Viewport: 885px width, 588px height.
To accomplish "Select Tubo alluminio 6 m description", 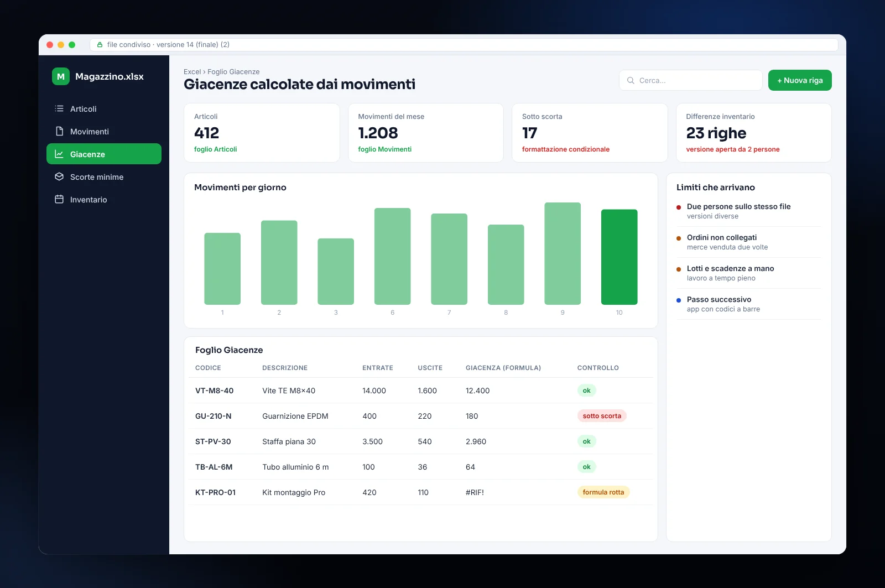I will click(x=295, y=467).
